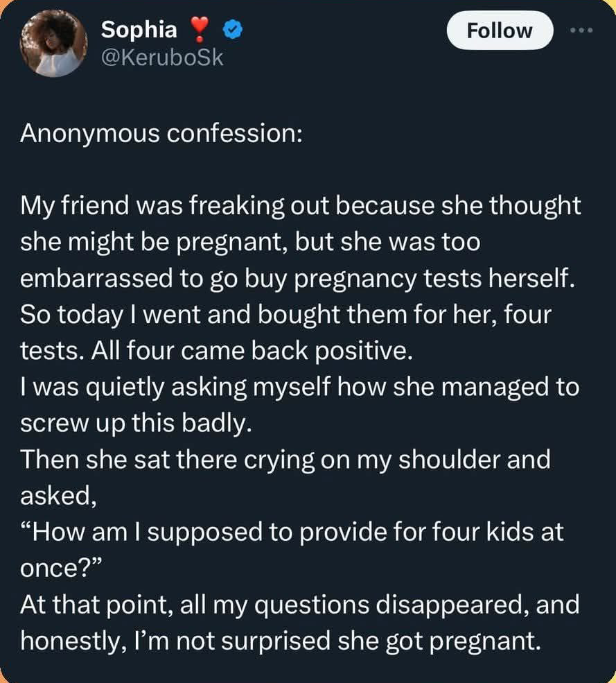This screenshot has width=616, height=683.
Task: Tap the line starting "At that point"
Action: click(299, 604)
